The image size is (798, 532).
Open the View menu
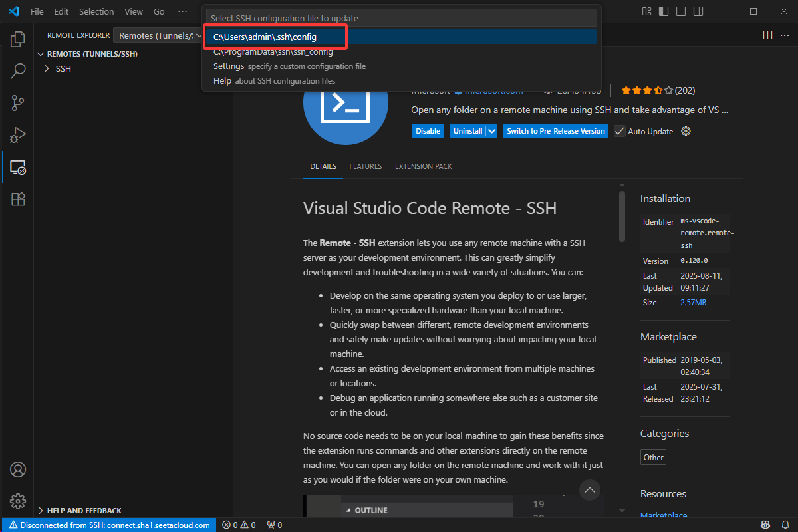coord(134,11)
